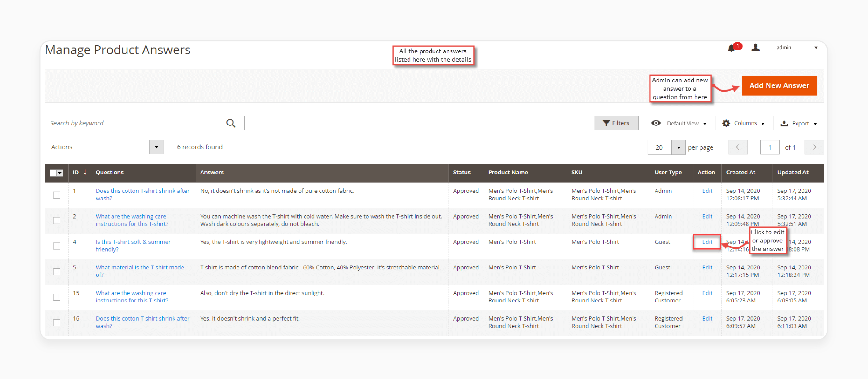Click the current page number field
Viewport: 868px width, 379px height.
(770, 147)
